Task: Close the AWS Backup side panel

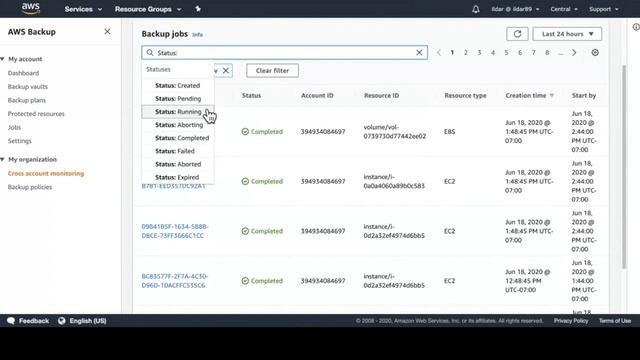Action: (x=107, y=31)
